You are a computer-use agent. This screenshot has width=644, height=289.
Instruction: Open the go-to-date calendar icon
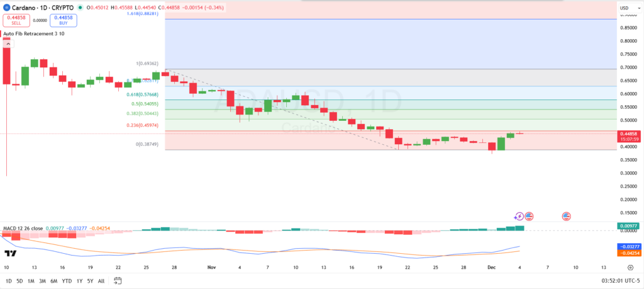(118, 281)
